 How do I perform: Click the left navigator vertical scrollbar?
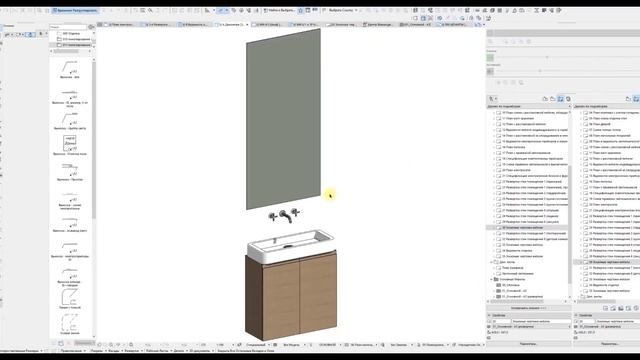click(x=570, y=224)
